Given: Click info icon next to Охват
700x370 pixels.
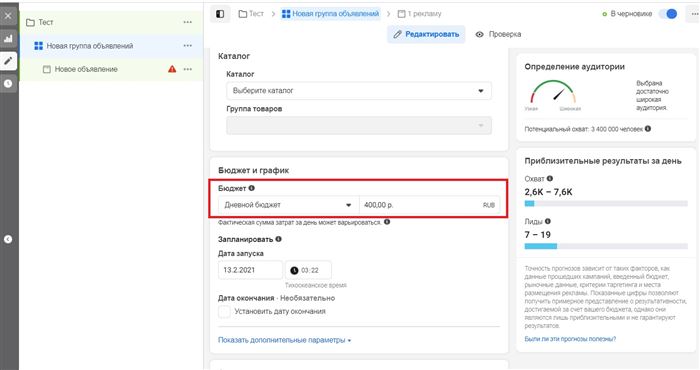Looking at the screenshot, I should [550, 179].
